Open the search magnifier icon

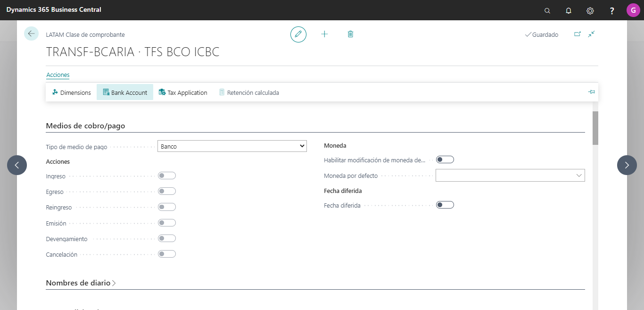click(x=547, y=10)
